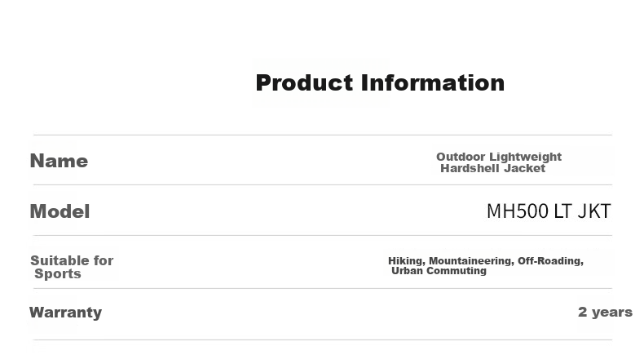Click the word Product in the heading

point(304,82)
